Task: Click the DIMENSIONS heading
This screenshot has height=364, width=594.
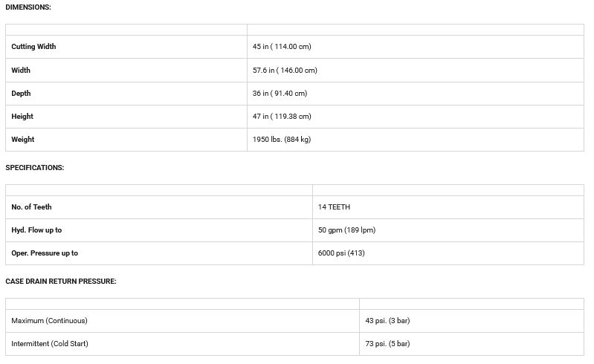Action: pos(28,7)
